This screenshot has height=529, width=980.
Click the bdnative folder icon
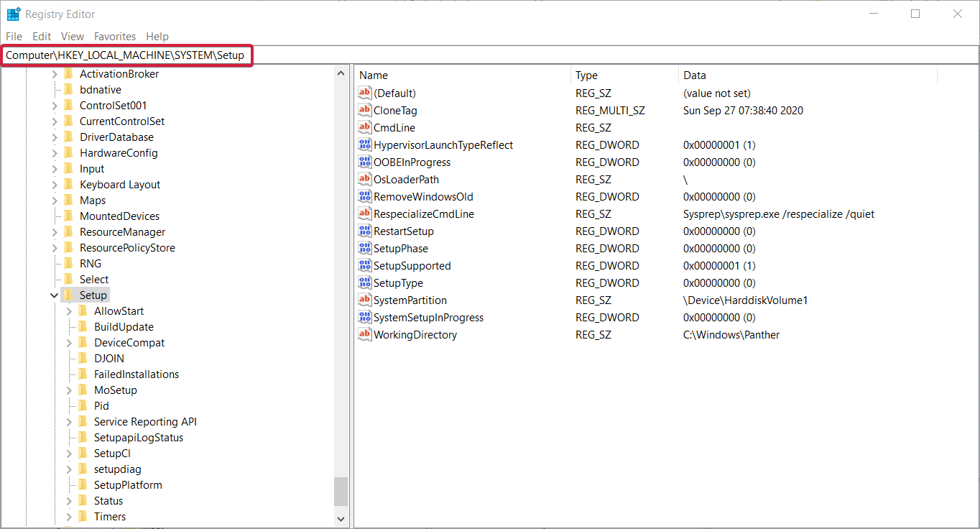69,90
